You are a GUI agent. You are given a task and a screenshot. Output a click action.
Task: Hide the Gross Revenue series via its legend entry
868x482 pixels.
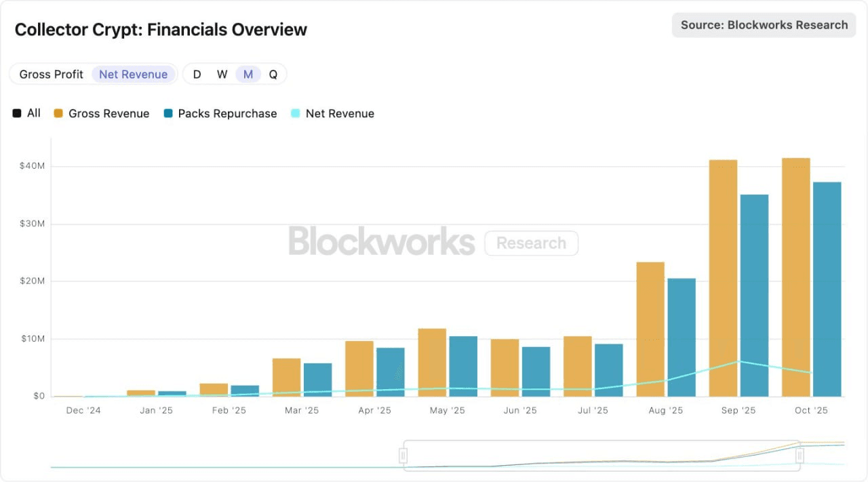(x=101, y=113)
